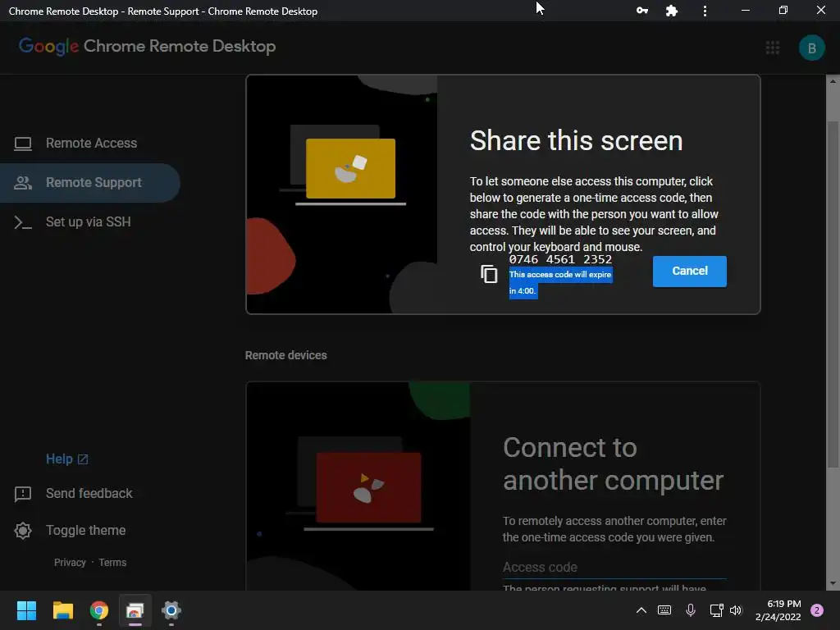Copy the access code with the copy icon
This screenshot has height=630, width=840.
[x=489, y=274]
